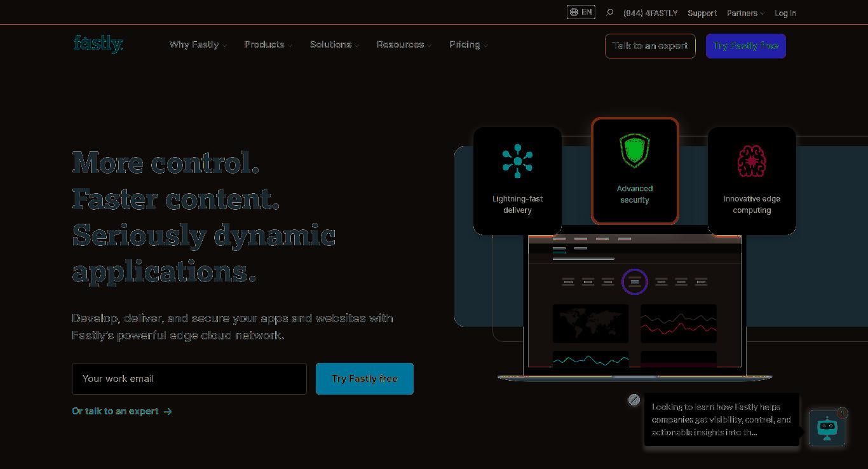868x469 pixels.
Task: Click the world map panel in dashboard
Action: point(590,323)
